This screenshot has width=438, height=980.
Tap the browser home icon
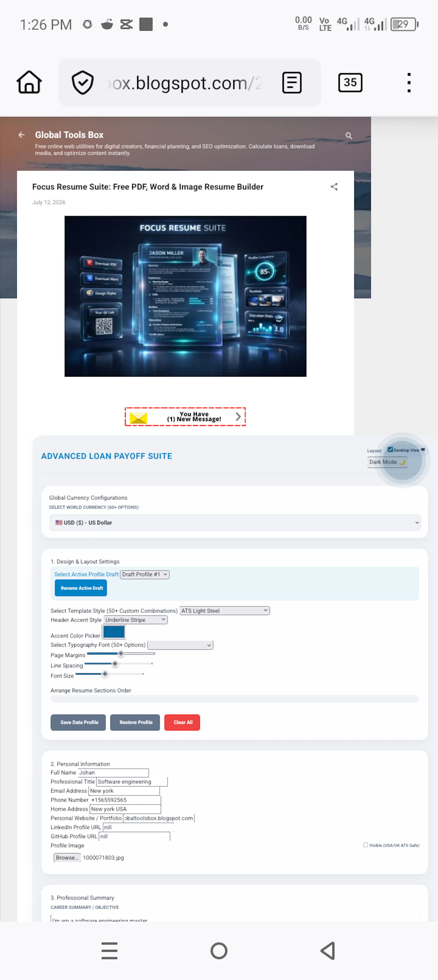click(29, 82)
